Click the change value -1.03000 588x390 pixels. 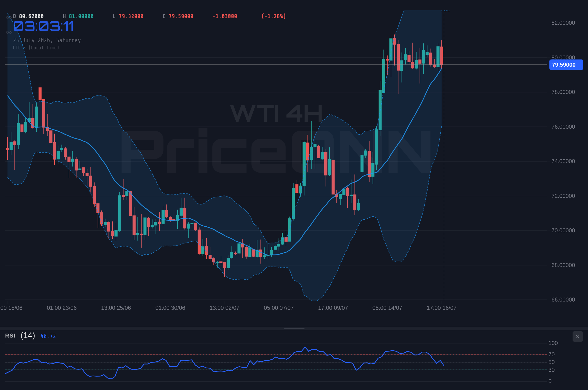[x=225, y=16]
